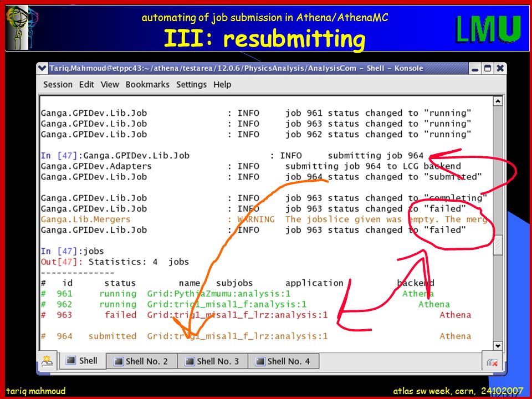Open the Settings menu
This screenshot has height=399, width=532.
pyautogui.click(x=191, y=84)
